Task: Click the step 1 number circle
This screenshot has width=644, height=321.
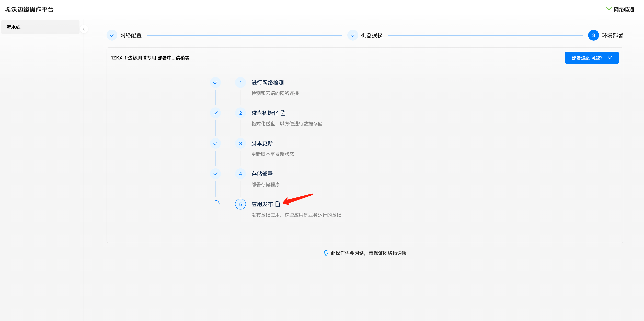Action: pyautogui.click(x=240, y=83)
